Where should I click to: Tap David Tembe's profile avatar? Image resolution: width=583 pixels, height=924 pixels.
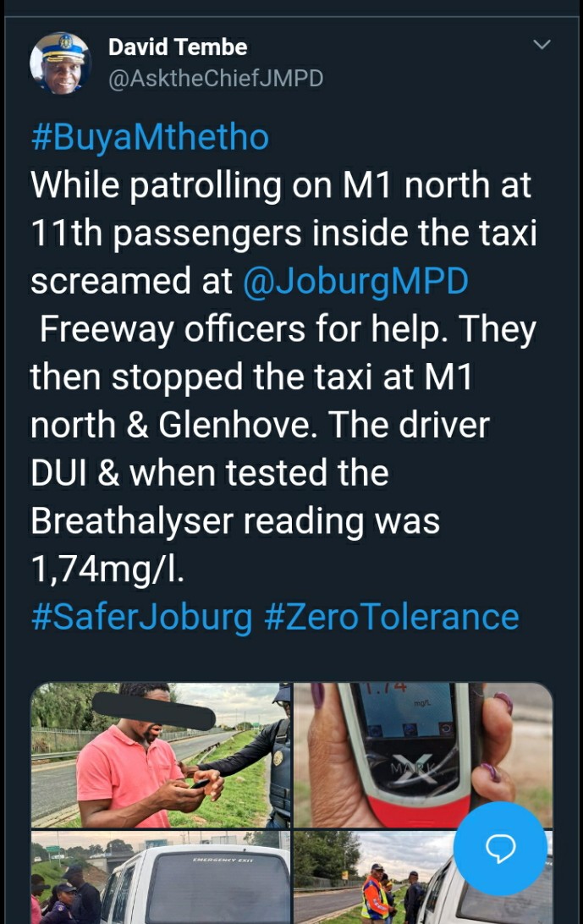point(60,63)
